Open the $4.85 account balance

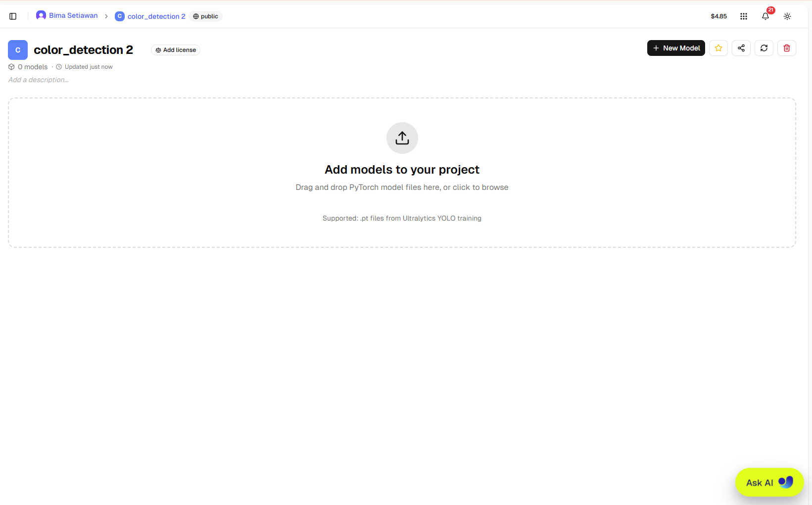click(x=718, y=16)
